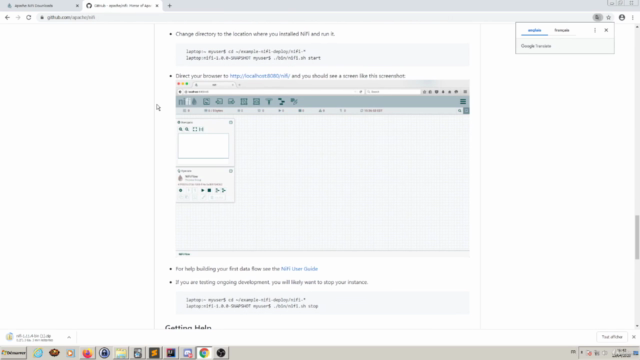Screen dimensions: 640x360
Task: Click the system tray clock
Action: coord(622,353)
